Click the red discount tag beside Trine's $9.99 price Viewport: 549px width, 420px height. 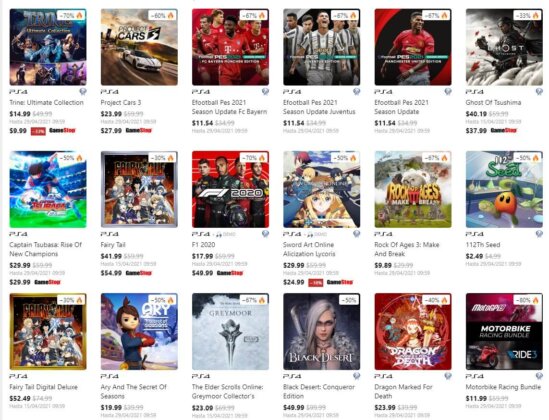coord(38,131)
